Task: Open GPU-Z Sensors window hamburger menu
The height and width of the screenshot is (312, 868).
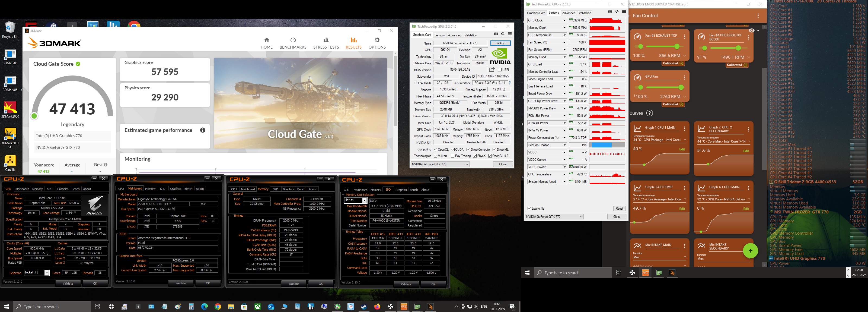Action: coord(624,11)
